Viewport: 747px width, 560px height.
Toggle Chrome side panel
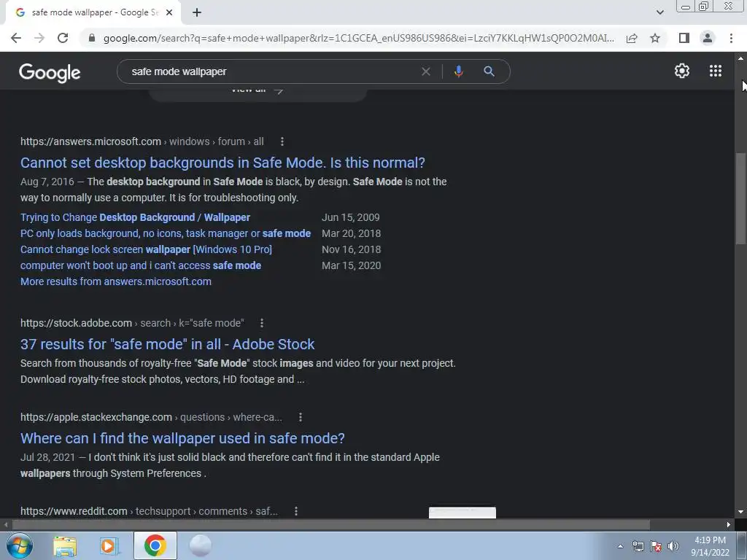pyautogui.click(x=684, y=38)
